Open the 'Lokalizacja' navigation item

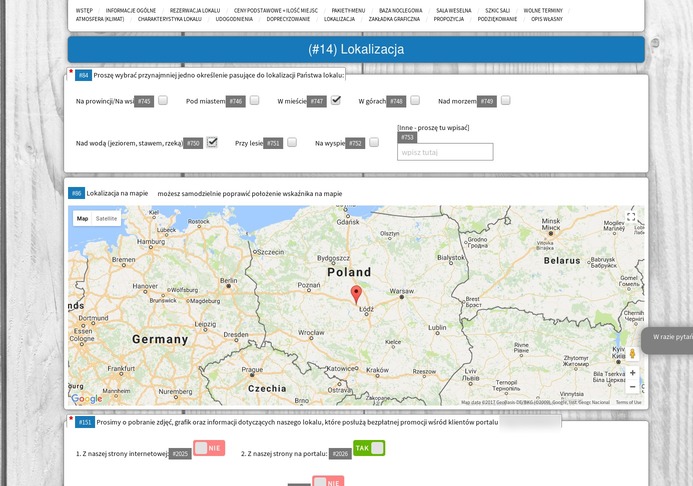point(339,19)
